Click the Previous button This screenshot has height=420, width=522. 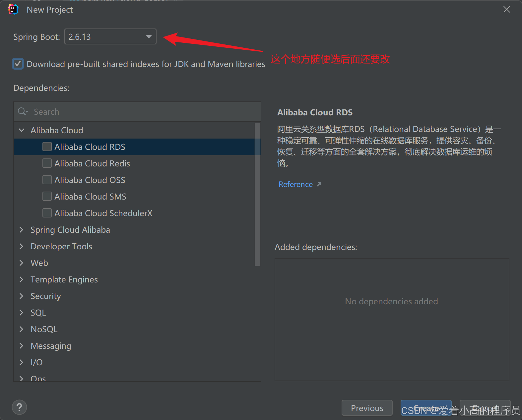point(367,408)
